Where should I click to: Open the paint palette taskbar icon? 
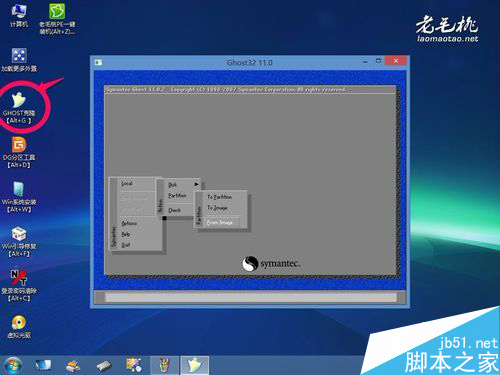pyautogui.click(x=134, y=365)
